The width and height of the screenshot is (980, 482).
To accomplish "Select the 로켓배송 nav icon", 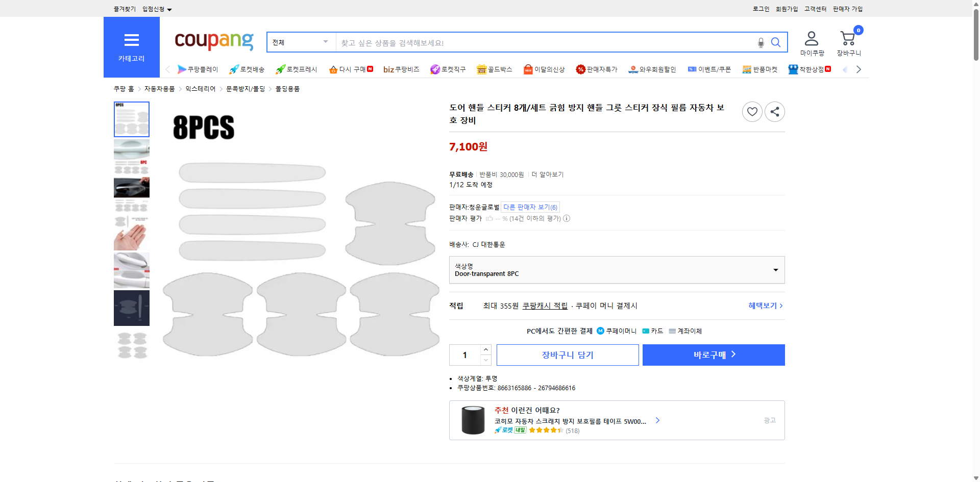I will 247,69.
